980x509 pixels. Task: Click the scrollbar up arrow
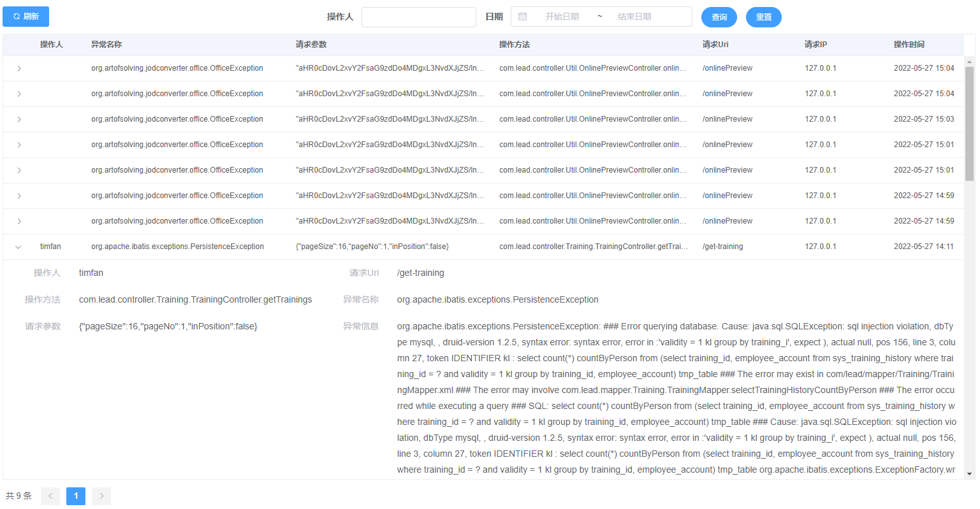click(970, 62)
